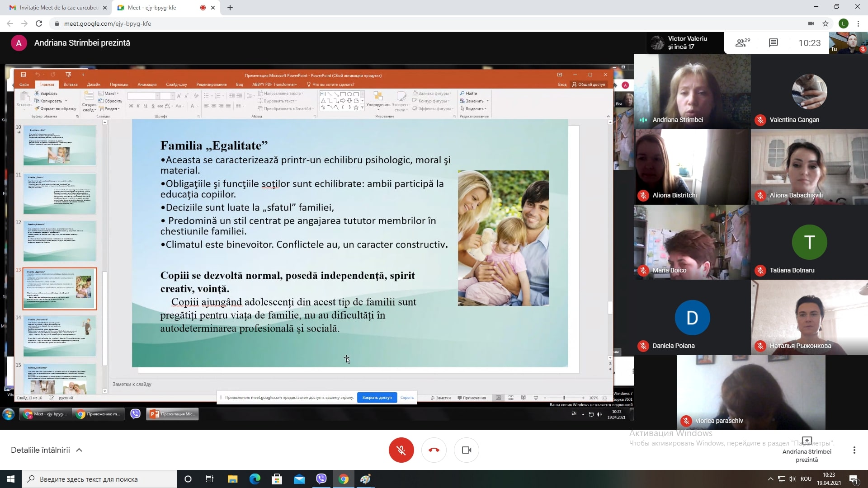Select Andriana Strimbei video tile
The image size is (868, 488).
point(692,90)
